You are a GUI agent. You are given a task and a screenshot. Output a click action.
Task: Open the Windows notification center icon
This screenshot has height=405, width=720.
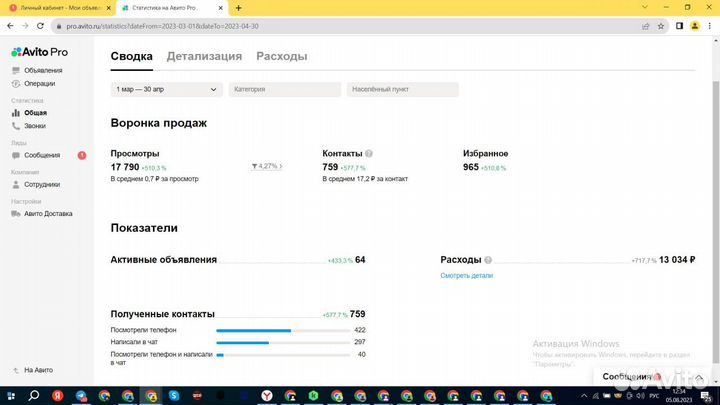point(706,396)
